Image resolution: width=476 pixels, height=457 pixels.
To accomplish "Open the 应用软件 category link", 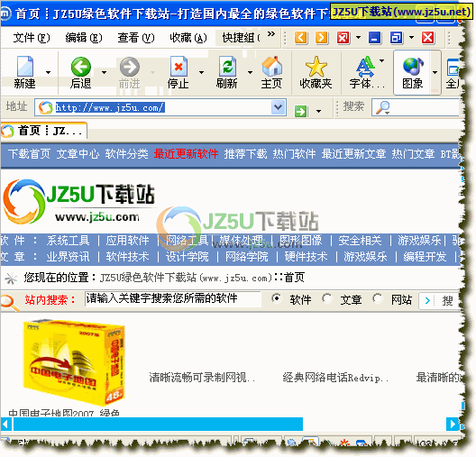I will pyautogui.click(x=127, y=241).
